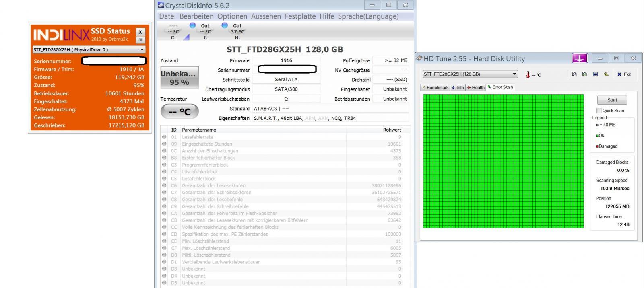Open the Festplatte menu
Viewport: 644px width, 288px height.
click(300, 16)
